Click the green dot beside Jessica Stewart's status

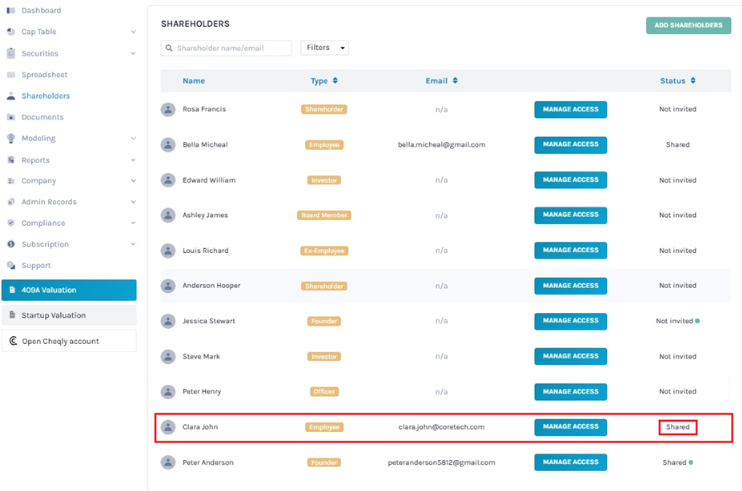[x=698, y=321]
